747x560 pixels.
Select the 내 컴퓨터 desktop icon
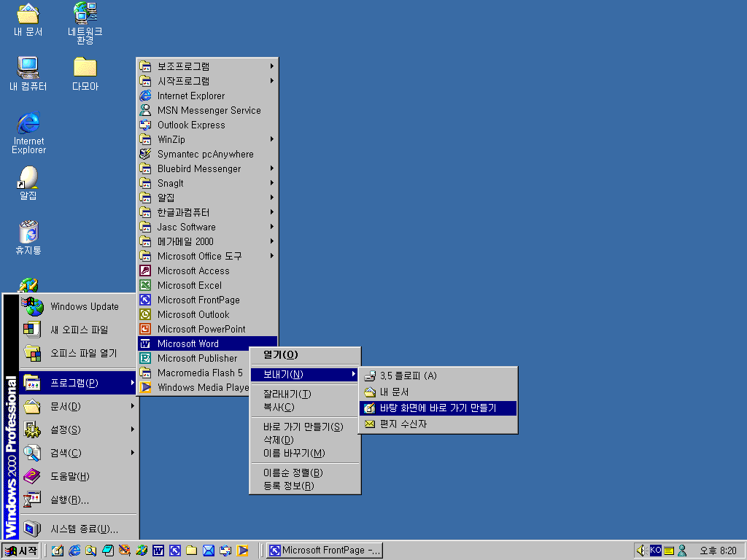click(x=28, y=74)
